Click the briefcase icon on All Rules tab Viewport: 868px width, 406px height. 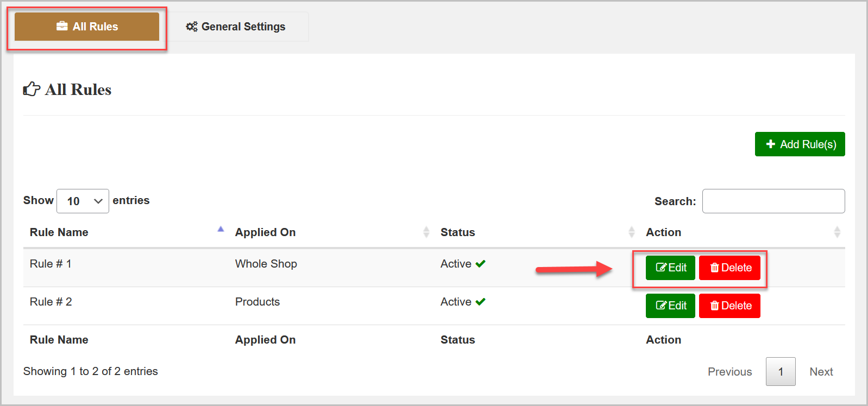[x=62, y=26]
